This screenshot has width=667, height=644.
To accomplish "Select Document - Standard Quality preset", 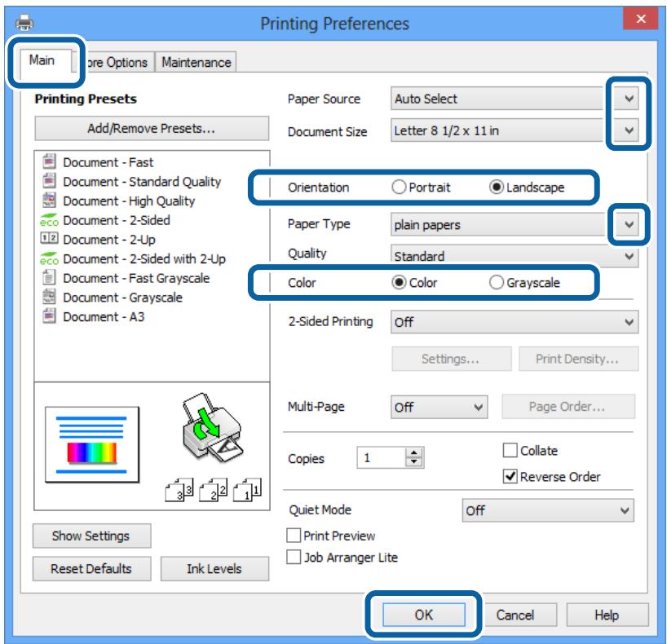I will (x=142, y=182).
